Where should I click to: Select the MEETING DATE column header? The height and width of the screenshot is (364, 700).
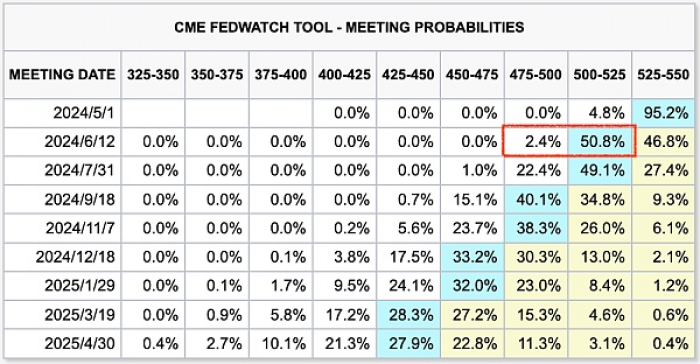tap(62, 75)
